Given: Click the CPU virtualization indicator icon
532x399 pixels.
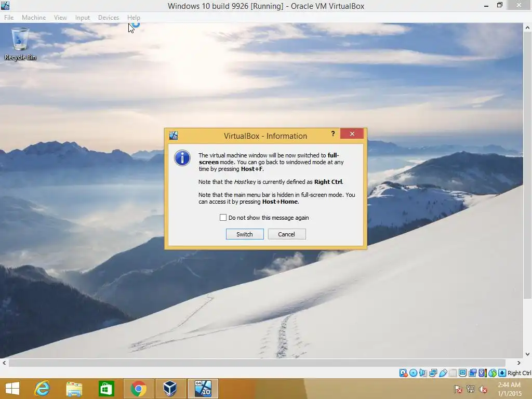Looking at the screenshot, I should click(x=483, y=373).
